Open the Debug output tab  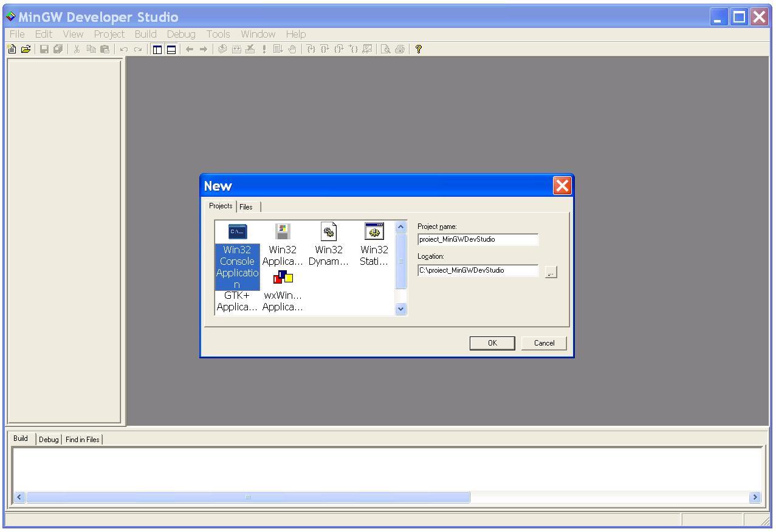(x=49, y=439)
